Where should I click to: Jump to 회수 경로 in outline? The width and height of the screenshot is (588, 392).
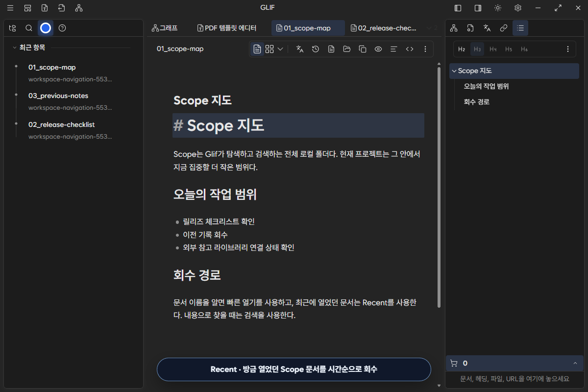477,102
